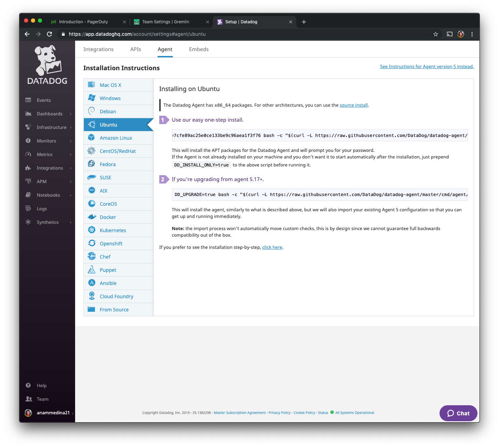Click the APM sidebar icon
The image size is (499, 448).
coord(28,181)
